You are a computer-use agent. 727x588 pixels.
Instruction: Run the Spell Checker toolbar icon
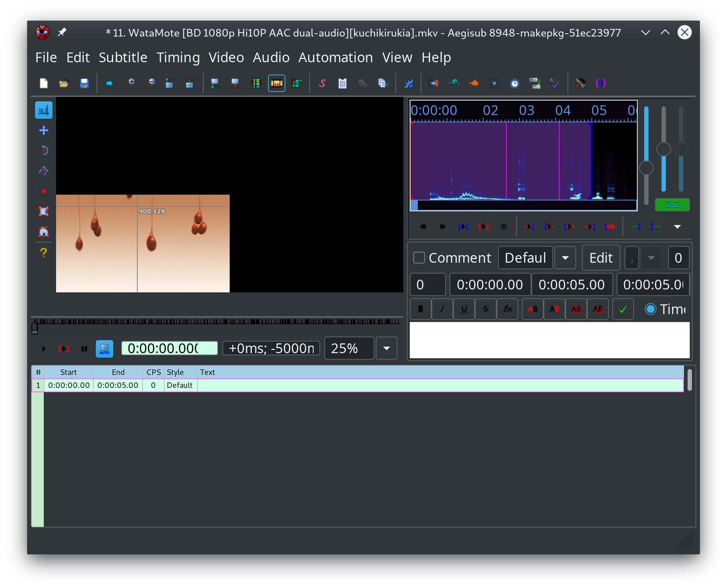[x=555, y=83]
